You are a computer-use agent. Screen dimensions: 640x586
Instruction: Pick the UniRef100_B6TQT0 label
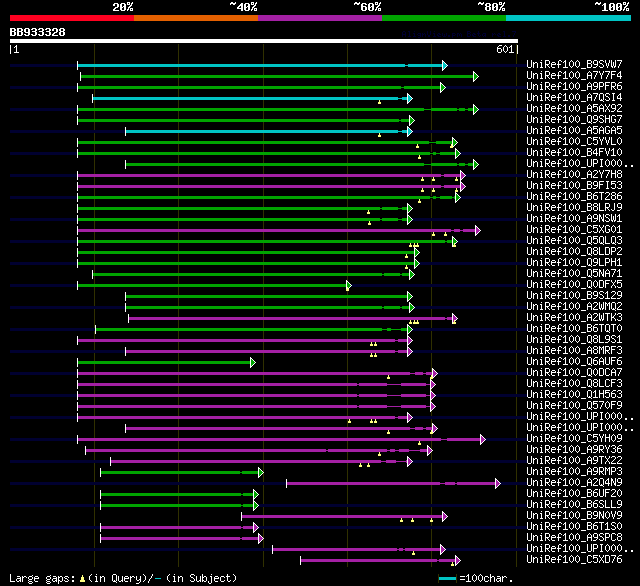pyautogui.click(x=574, y=329)
